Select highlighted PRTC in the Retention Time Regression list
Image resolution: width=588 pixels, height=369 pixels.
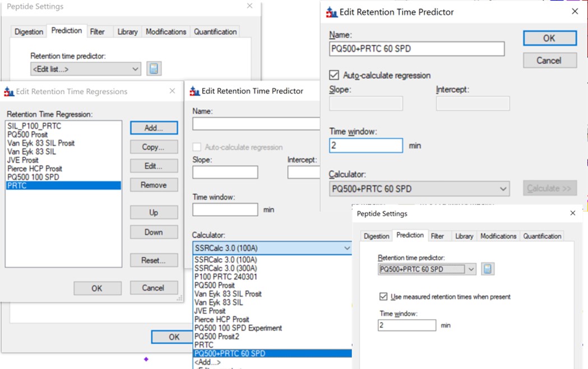click(63, 185)
